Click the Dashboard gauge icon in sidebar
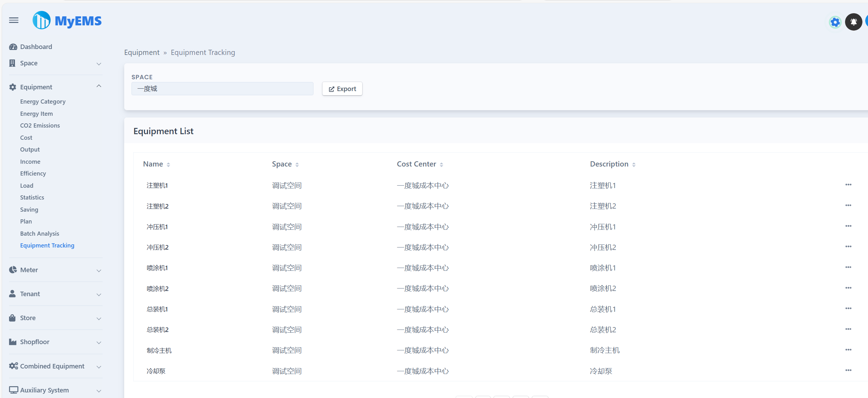Screen dimensions: 868x398 (x=13, y=46)
